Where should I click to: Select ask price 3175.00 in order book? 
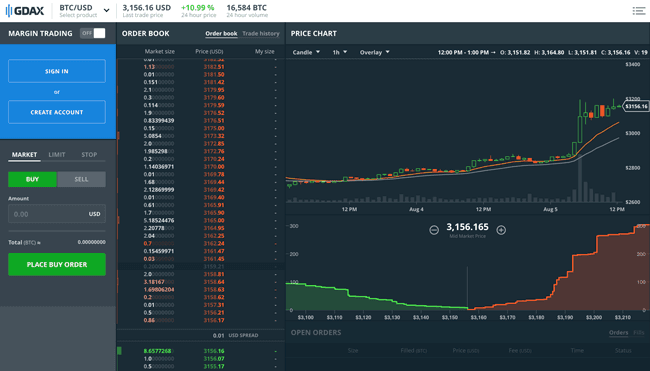pos(214,129)
